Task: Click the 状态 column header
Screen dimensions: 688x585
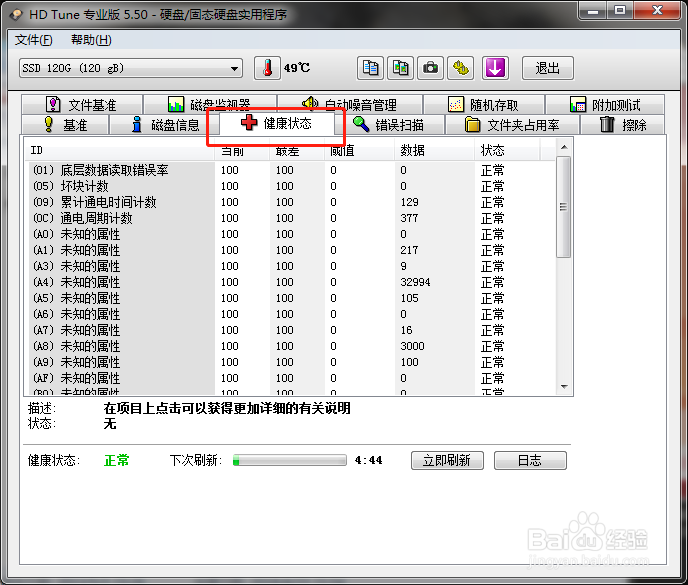Action: pyautogui.click(x=507, y=151)
